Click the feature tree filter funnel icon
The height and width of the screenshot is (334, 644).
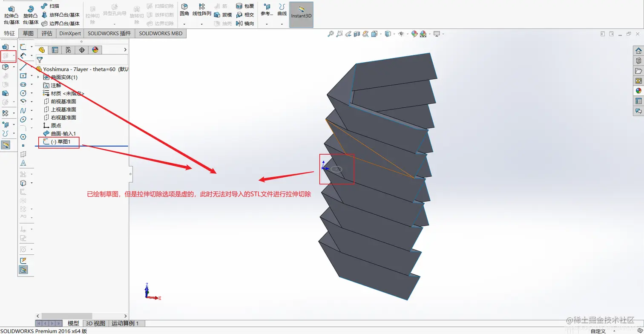(40, 60)
